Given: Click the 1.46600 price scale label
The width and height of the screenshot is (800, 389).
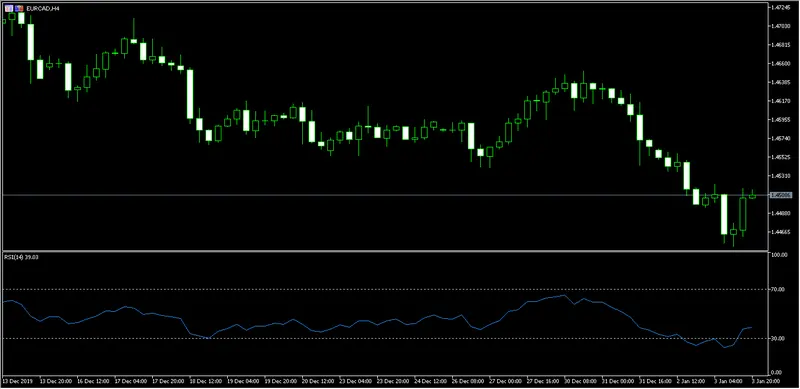Looking at the screenshot, I should pyautogui.click(x=781, y=64).
